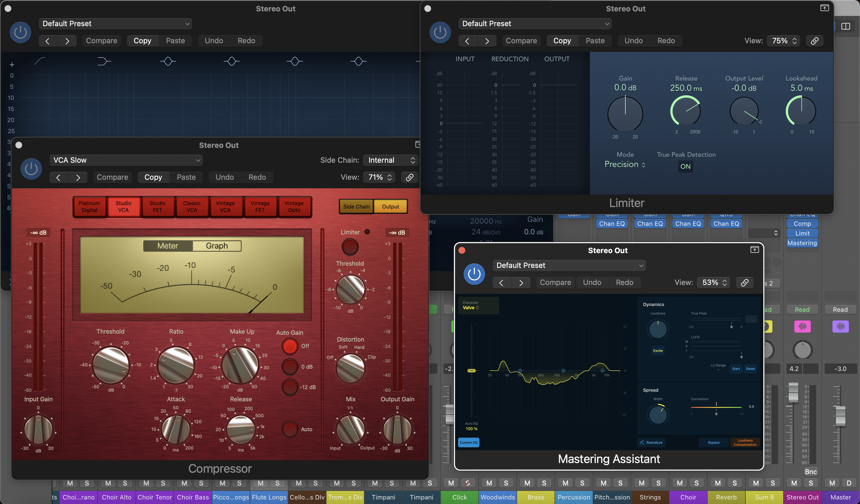Click the pink waveform icon on Stereo Out
860x504 pixels.
pyautogui.click(x=802, y=326)
